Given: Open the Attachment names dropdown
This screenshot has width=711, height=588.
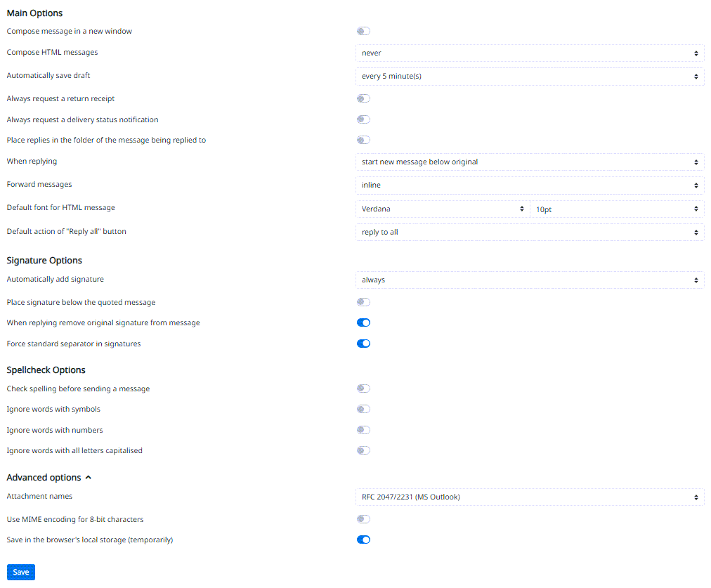Looking at the screenshot, I should pyautogui.click(x=530, y=497).
